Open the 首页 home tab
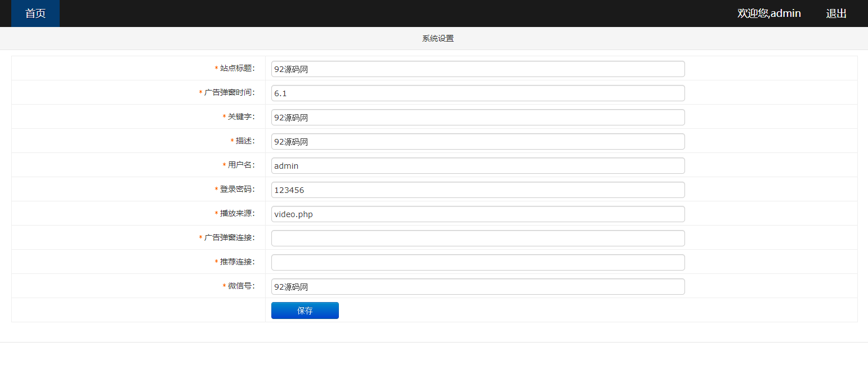The height and width of the screenshot is (387, 868). (x=35, y=13)
